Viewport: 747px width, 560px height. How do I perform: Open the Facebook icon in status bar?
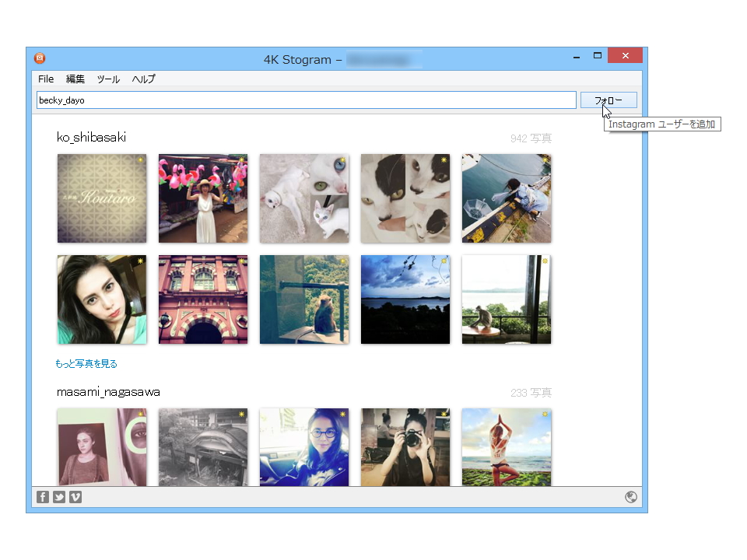(43, 497)
